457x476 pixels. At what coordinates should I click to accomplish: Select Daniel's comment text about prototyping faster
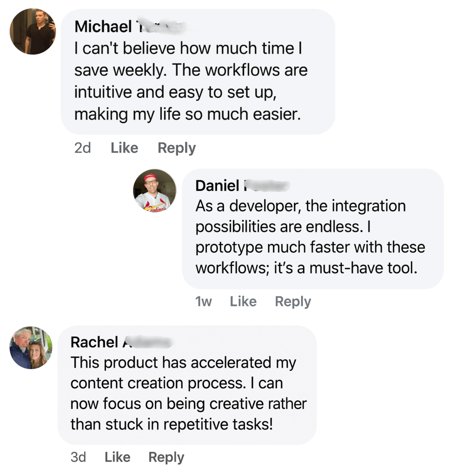tap(310, 247)
